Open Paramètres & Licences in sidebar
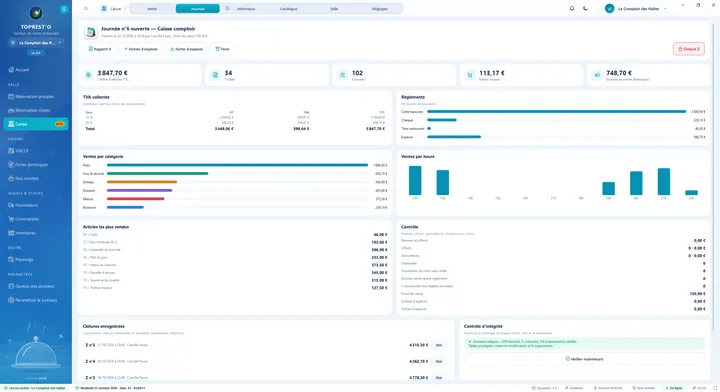Viewport: 720px width, 392px height. point(35,300)
